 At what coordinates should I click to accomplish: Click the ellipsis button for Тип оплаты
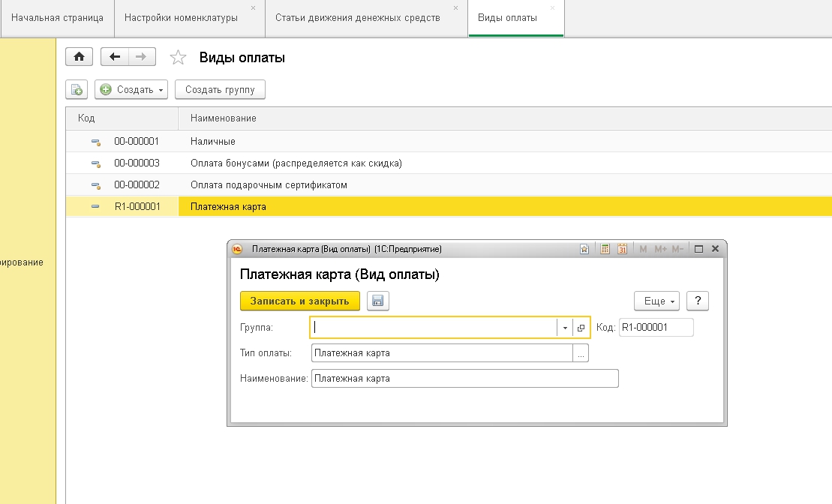(581, 353)
